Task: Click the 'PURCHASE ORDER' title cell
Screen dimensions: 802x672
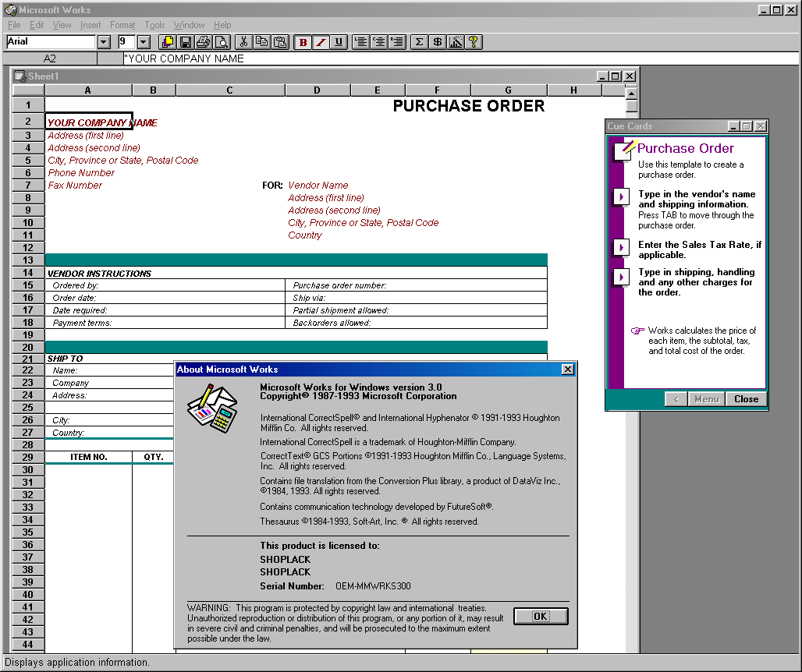Action: tap(469, 106)
